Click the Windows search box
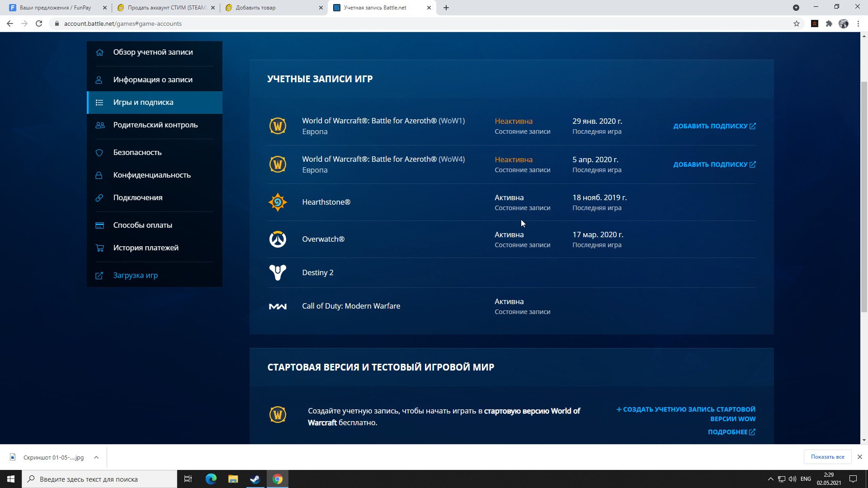The width and height of the screenshot is (868, 488). coord(99,479)
